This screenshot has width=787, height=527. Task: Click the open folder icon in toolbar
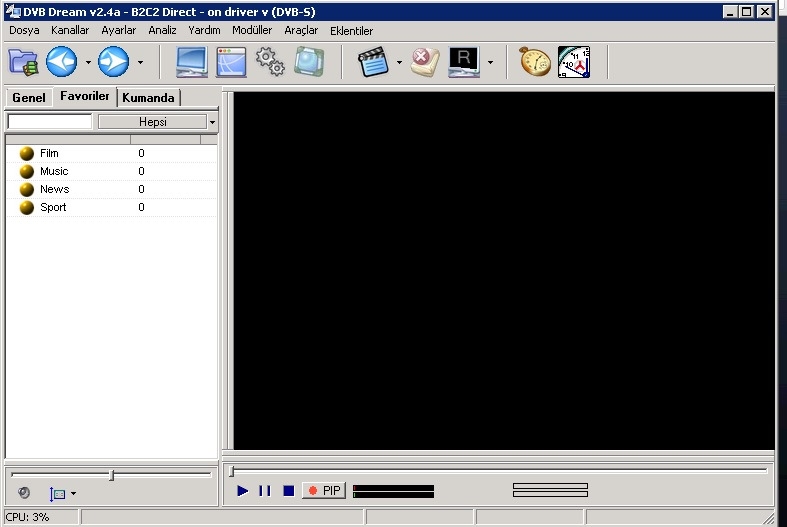click(x=23, y=62)
